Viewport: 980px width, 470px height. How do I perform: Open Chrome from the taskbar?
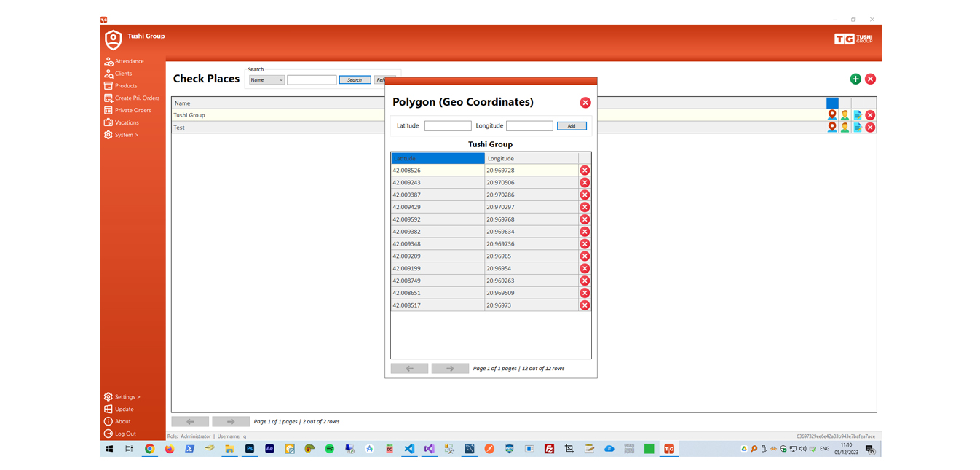pyautogui.click(x=149, y=449)
